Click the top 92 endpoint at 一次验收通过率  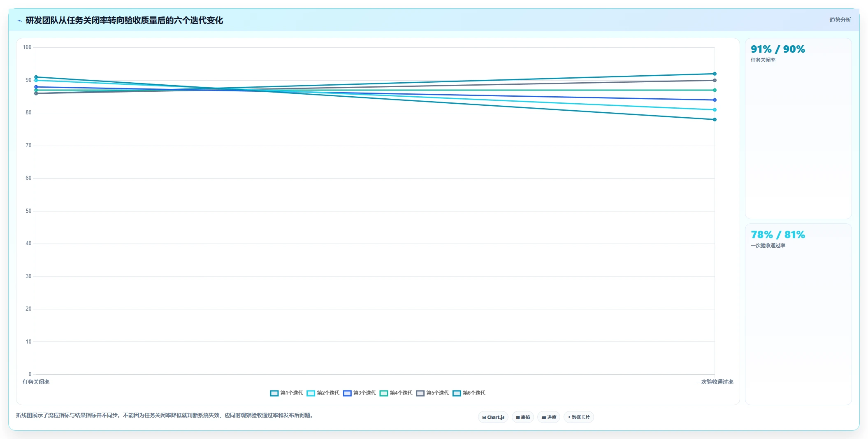[715, 74]
